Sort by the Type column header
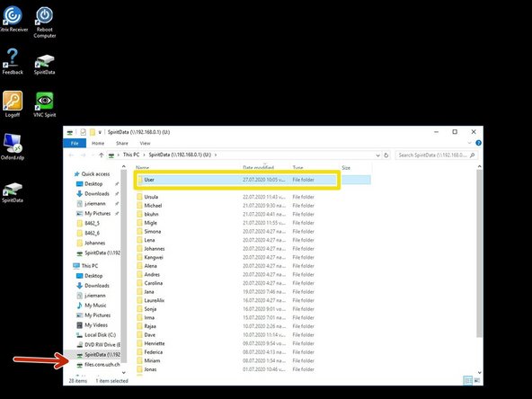Screen dimensions: 532x399 click(x=297, y=168)
